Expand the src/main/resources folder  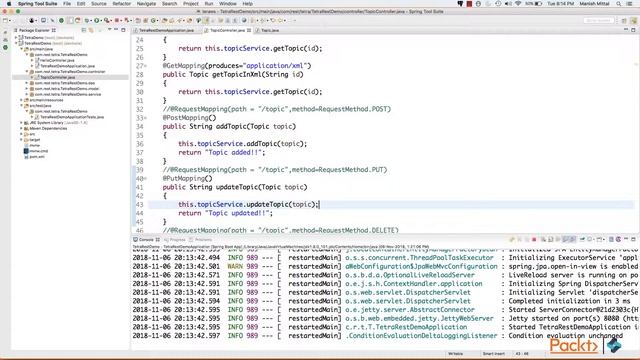tap(22, 100)
